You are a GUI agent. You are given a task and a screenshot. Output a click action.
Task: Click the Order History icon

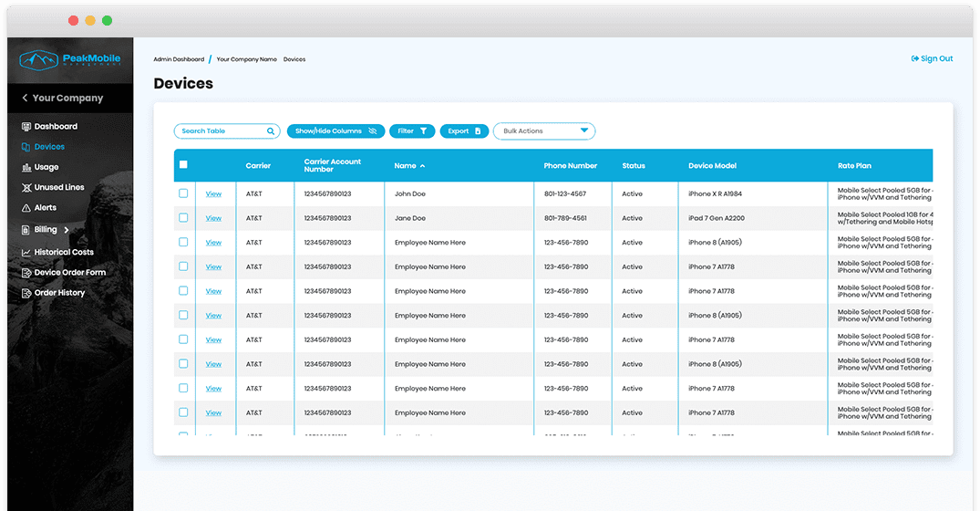(x=26, y=293)
